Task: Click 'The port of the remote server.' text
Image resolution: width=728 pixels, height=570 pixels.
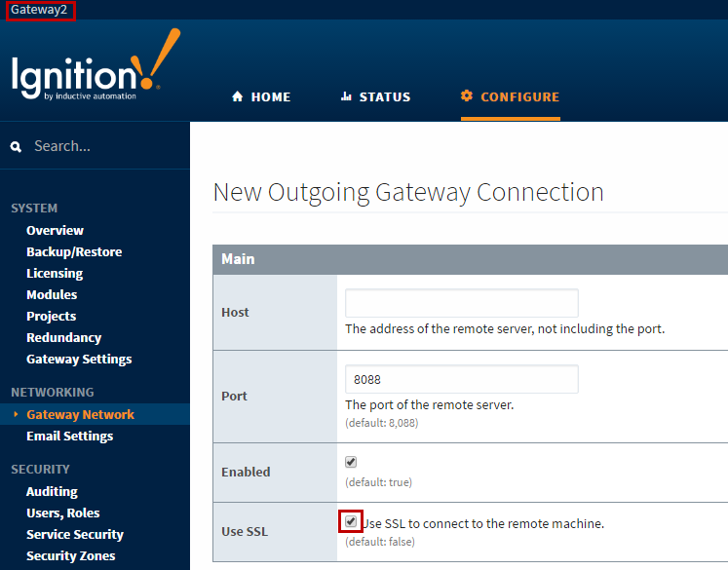Action: tap(430, 405)
